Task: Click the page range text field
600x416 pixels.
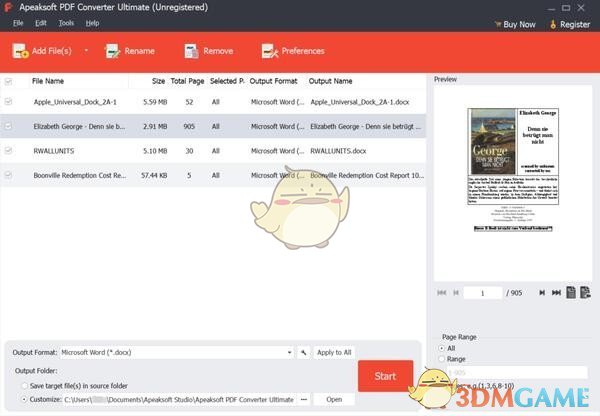Action: click(x=517, y=372)
